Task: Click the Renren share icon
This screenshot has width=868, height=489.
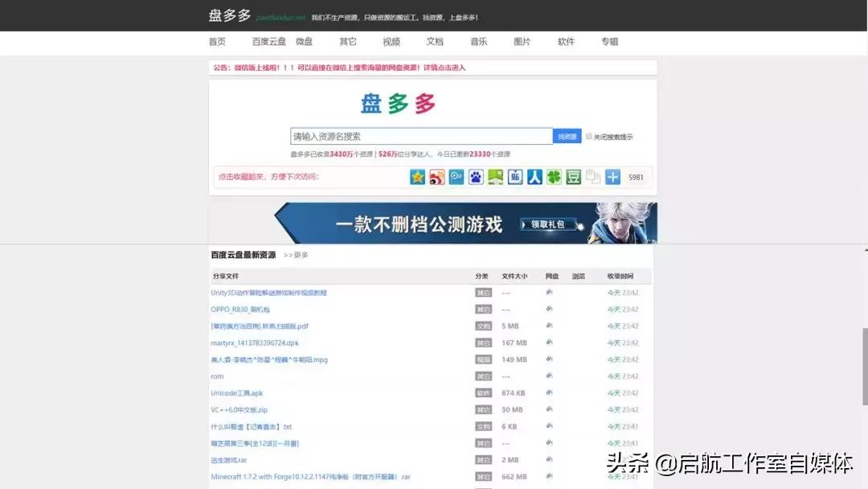Action: pyautogui.click(x=534, y=177)
